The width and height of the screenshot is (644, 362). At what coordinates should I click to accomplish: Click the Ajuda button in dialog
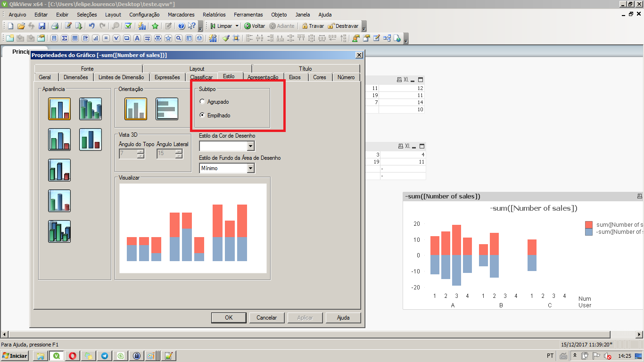coord(343,318)
